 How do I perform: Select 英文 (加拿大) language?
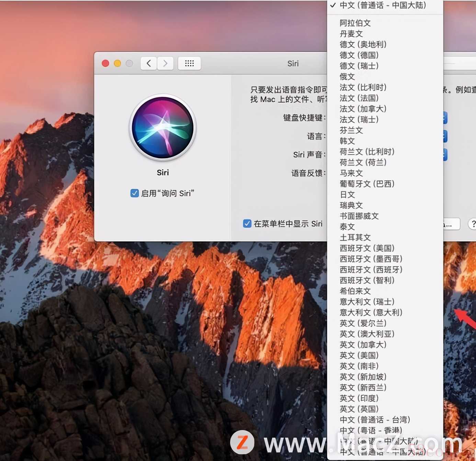(385, 345)
